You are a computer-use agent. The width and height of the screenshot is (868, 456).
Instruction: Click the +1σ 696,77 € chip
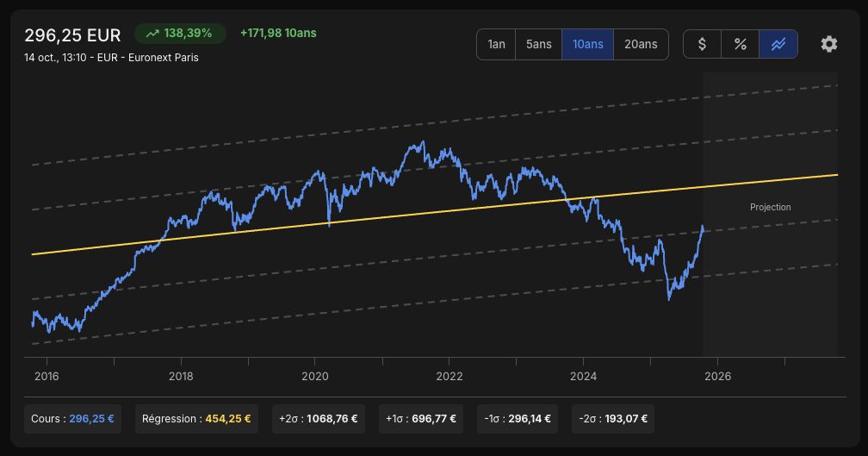pyautogui.click(x=421, y=419)
